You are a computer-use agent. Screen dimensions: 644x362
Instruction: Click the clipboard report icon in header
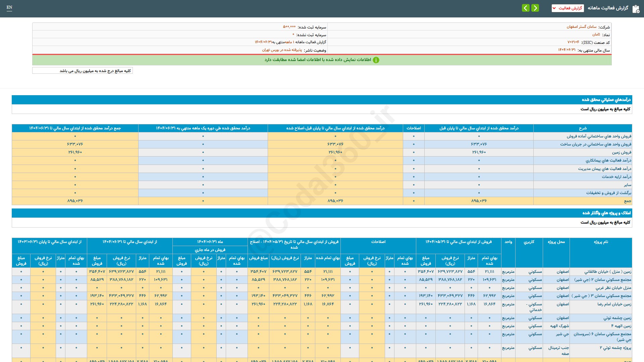636,9
